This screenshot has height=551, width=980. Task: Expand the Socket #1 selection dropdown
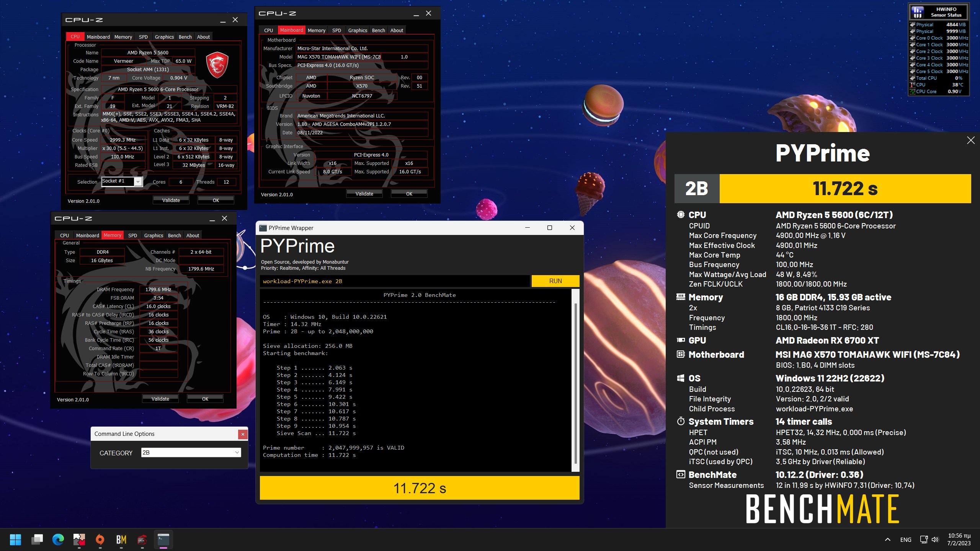(138, 182)
